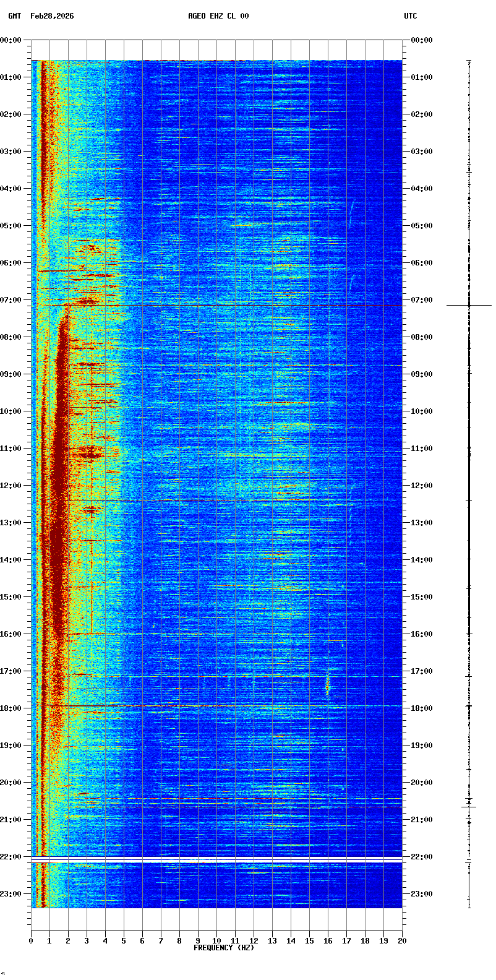Select the seismogram trace spike before 21:00
Screen dimensions: 496x980
[469, 806]
